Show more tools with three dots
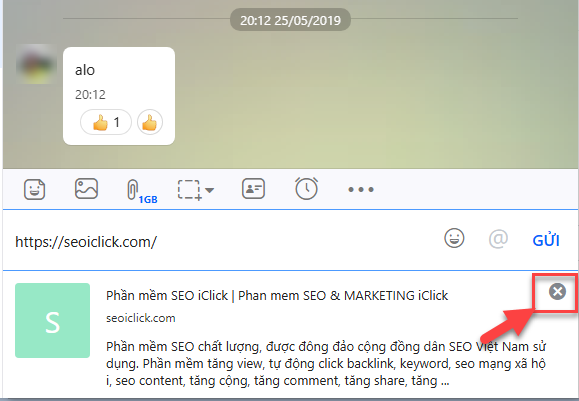579x401 pixels. (x=361, y=190)
